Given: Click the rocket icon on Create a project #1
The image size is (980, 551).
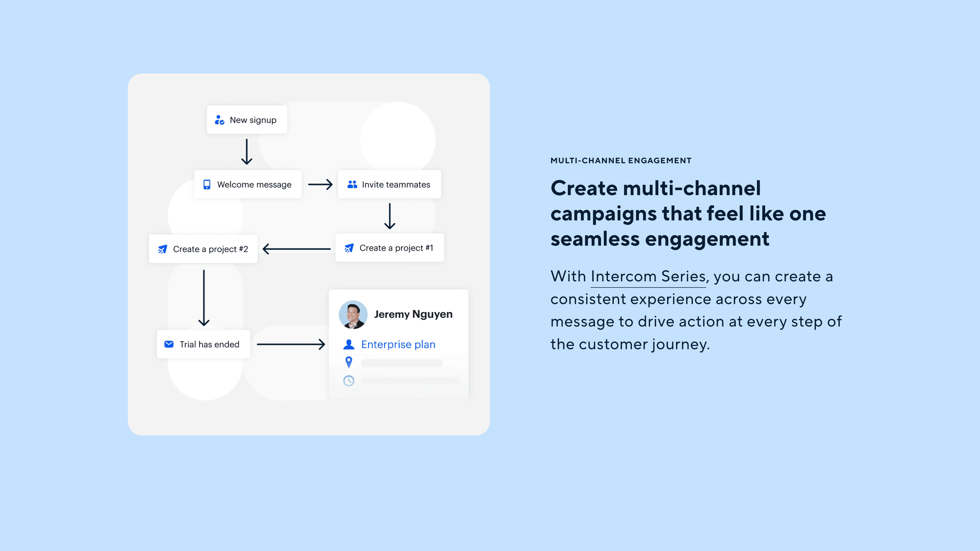Looking at the screenshot, I should pos(349,248).
